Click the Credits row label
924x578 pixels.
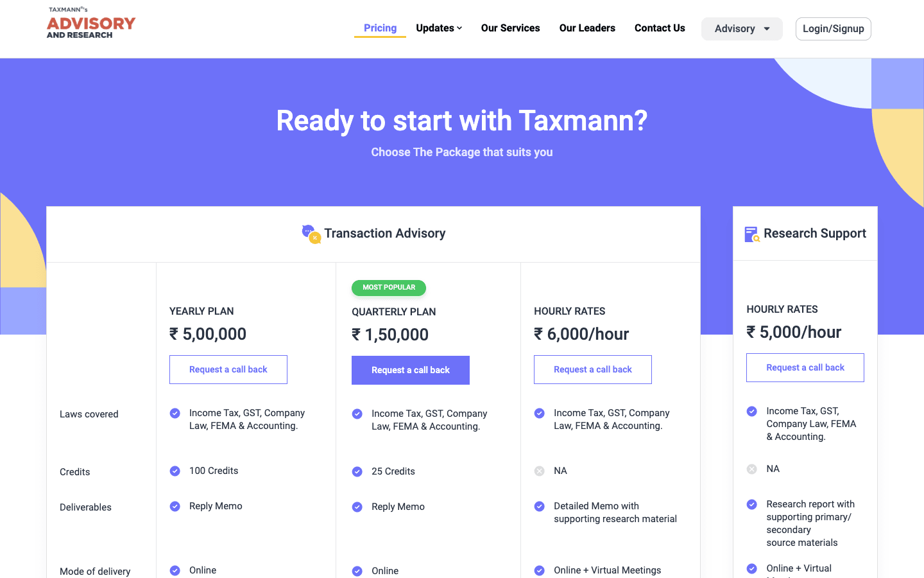pos(74,472)
